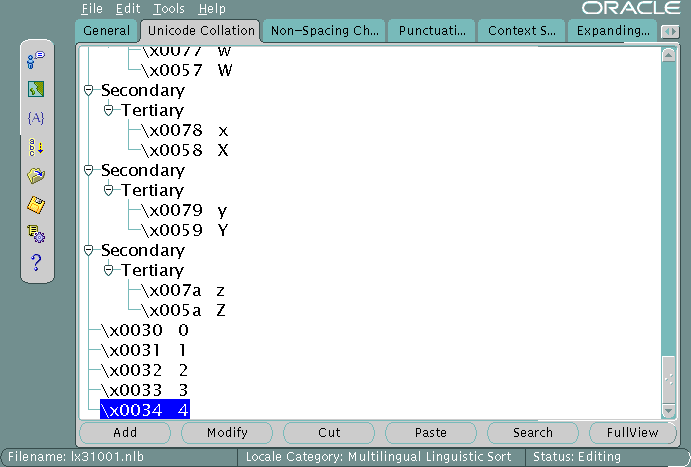Select the highlighted \x0034 4 row
The image size is (691, 467).
coord(145,410)
